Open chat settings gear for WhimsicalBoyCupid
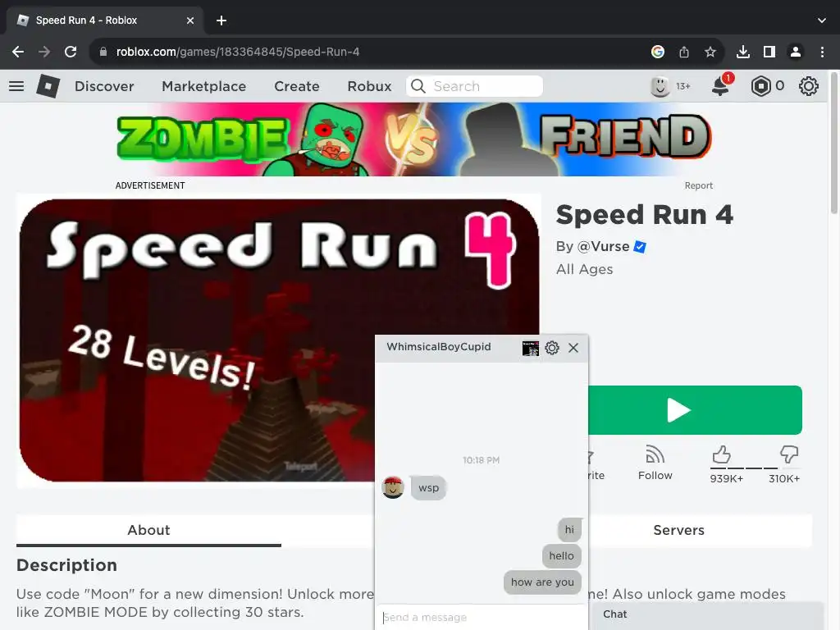Screen dimensions: 840x630 [552, 348]
